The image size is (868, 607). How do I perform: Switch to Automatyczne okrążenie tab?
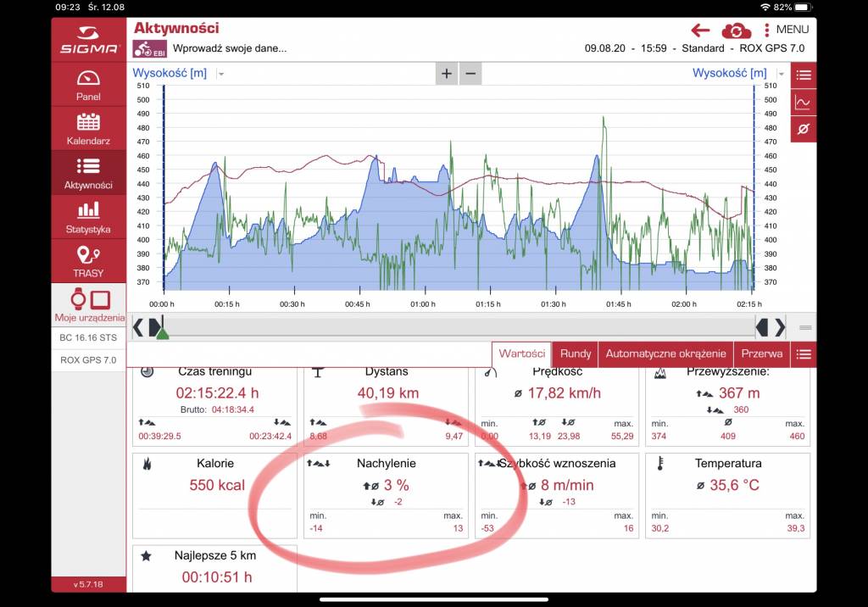(x=665, y=354)
